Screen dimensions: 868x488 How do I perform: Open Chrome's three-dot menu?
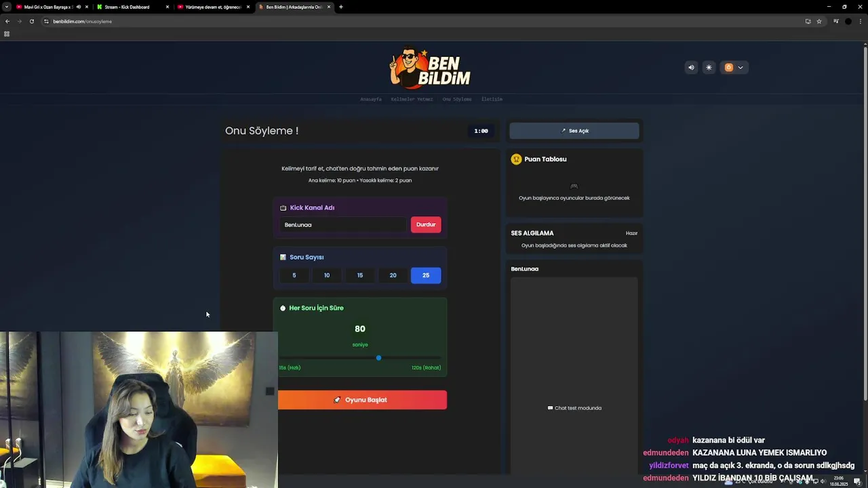click(x=861, y=21)
